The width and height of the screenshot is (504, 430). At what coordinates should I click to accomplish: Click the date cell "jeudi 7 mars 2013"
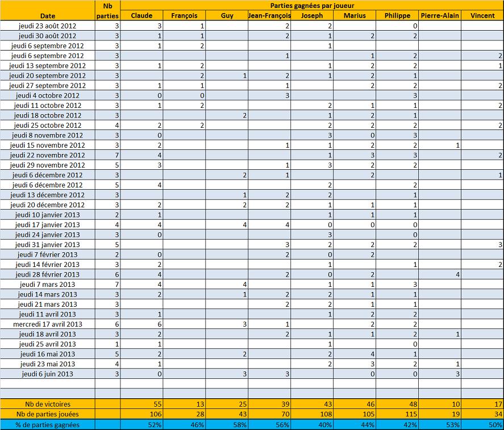(x=48, y=285)
